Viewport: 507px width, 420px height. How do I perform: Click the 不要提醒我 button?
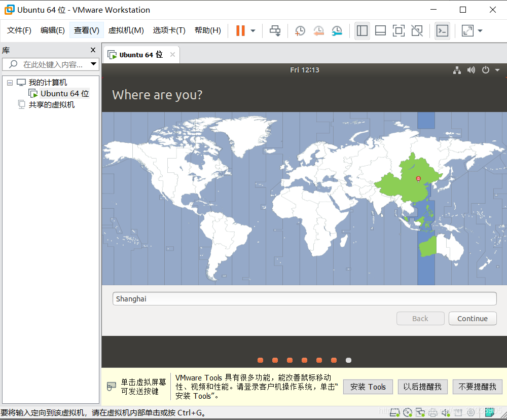pos(477,387)
